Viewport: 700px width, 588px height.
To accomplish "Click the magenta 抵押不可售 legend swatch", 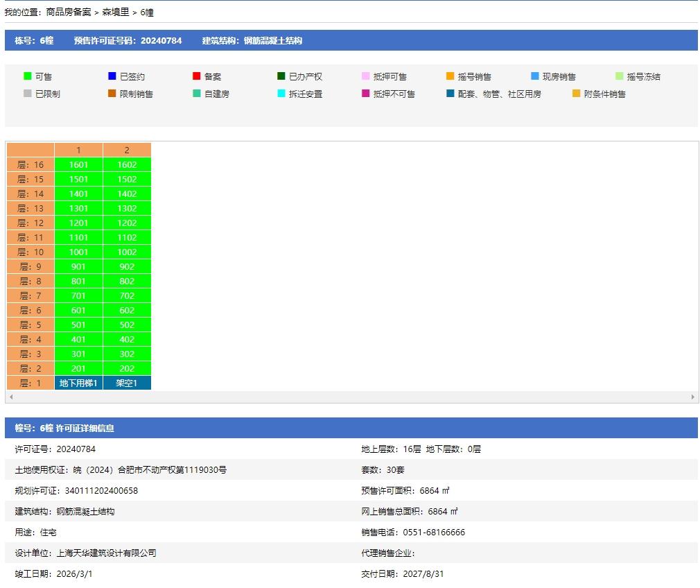I will 366,94.
